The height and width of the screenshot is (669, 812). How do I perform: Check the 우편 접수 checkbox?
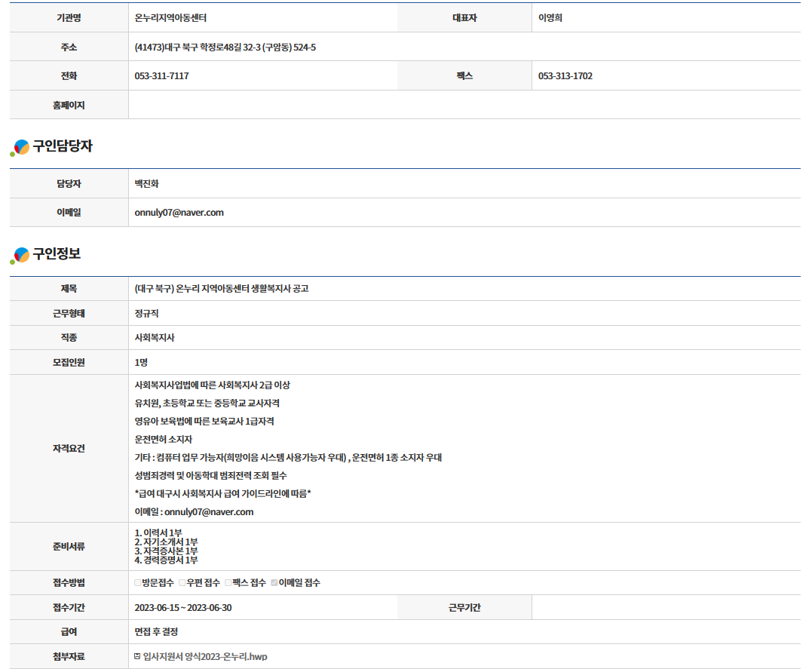pyautogui.click(x=182, y=583)
